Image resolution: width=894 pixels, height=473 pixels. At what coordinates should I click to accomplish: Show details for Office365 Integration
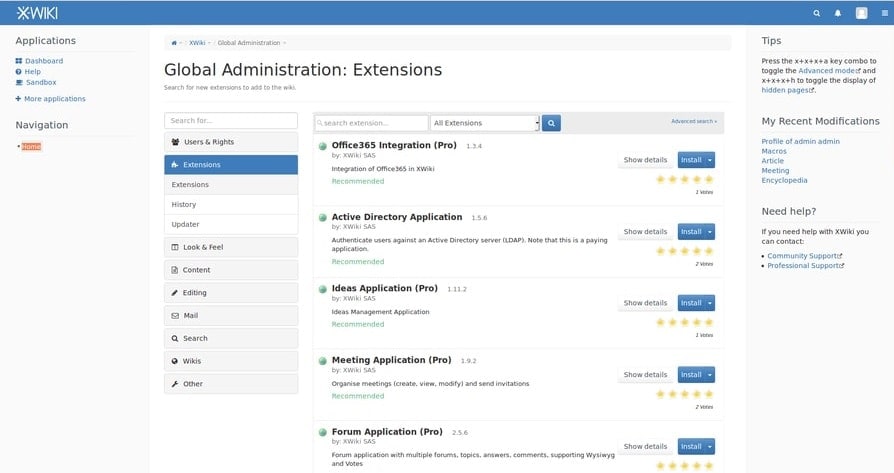click(x=645, y=160)
